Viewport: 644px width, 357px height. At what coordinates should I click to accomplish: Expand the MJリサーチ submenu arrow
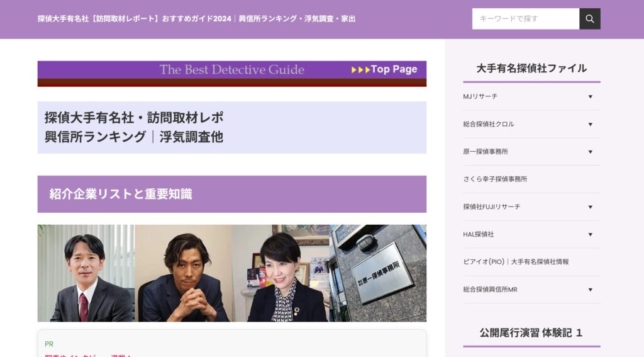click(x=590, y=96)
